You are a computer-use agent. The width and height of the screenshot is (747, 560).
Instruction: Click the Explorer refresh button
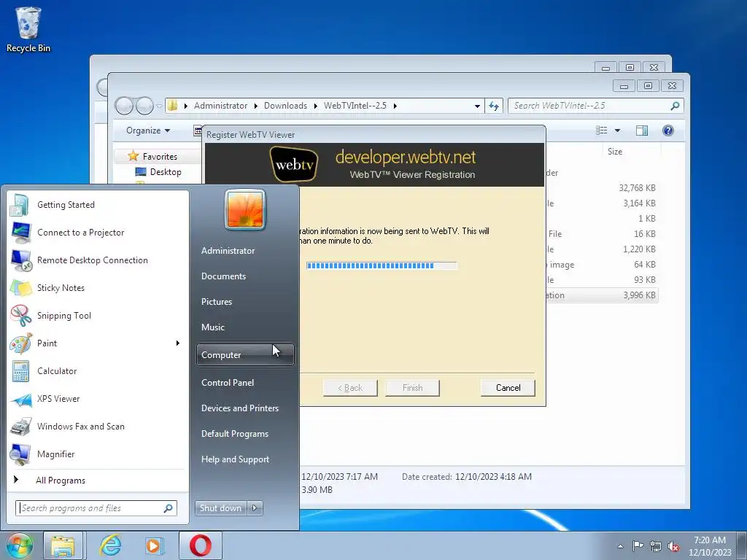(x=494, y=106)
